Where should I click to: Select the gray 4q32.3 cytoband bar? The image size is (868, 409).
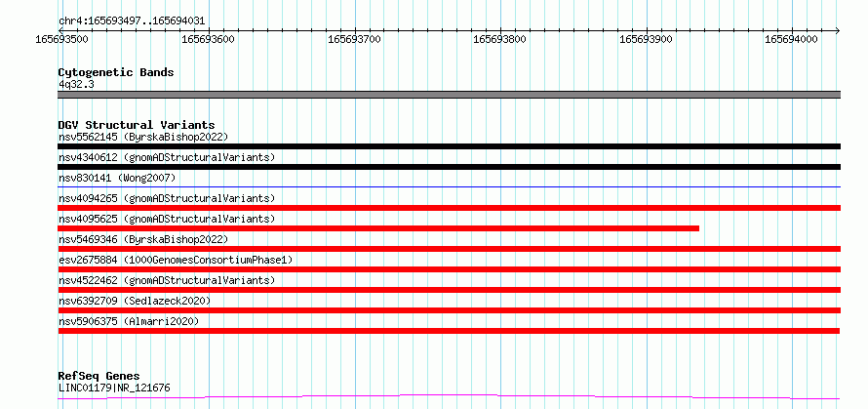click(x=449, y=95)
